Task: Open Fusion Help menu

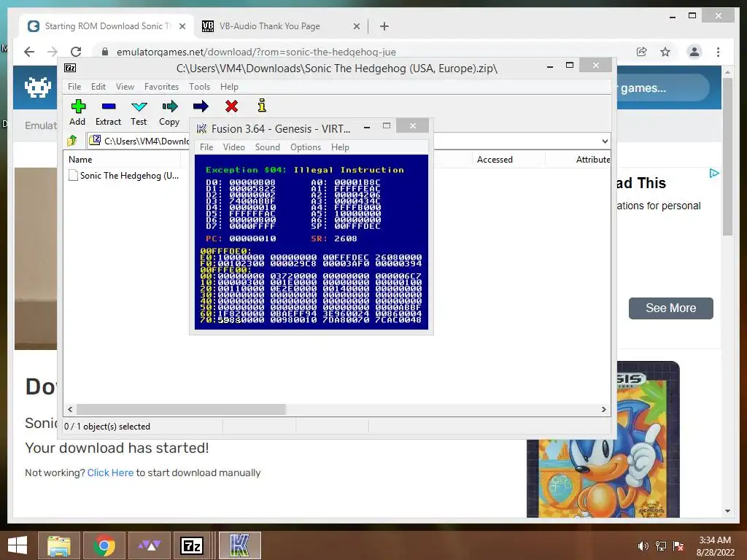Action: [340, 147]
